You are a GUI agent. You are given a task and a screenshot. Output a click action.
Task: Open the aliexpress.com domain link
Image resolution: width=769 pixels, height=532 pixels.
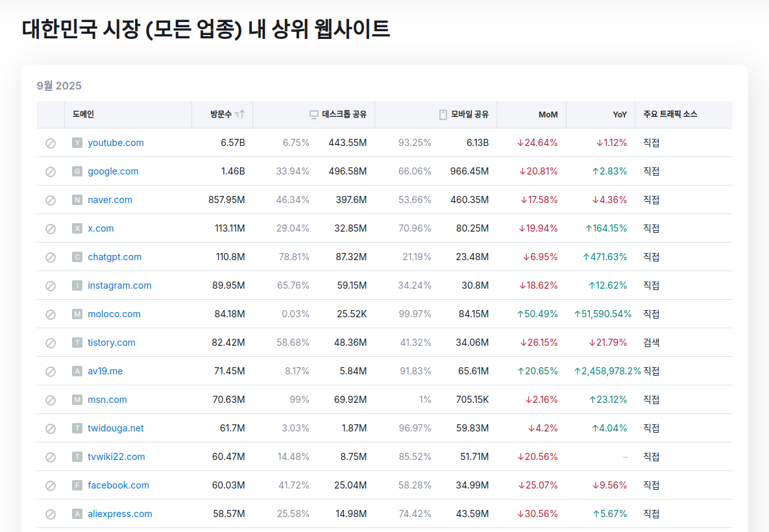point(119,513)
